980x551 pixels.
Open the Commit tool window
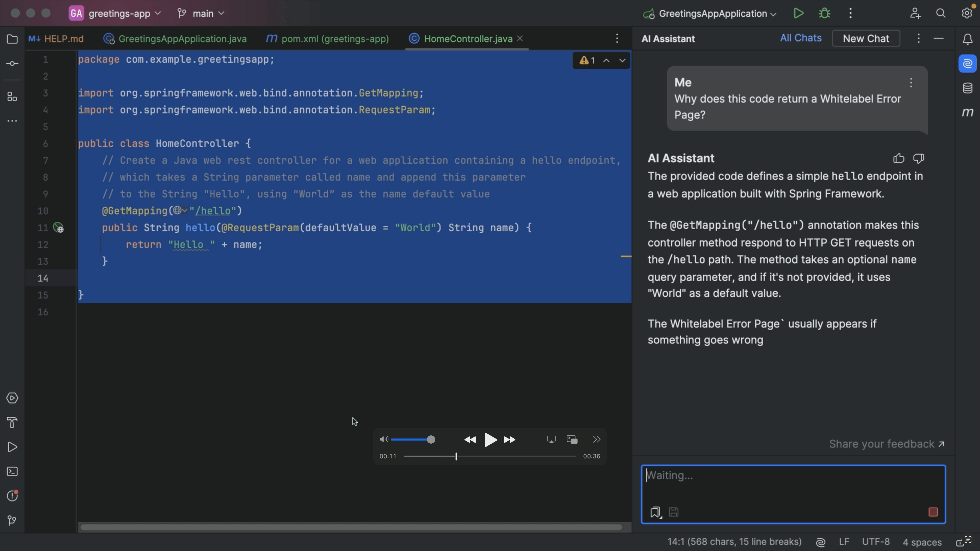tap(12, 63)
